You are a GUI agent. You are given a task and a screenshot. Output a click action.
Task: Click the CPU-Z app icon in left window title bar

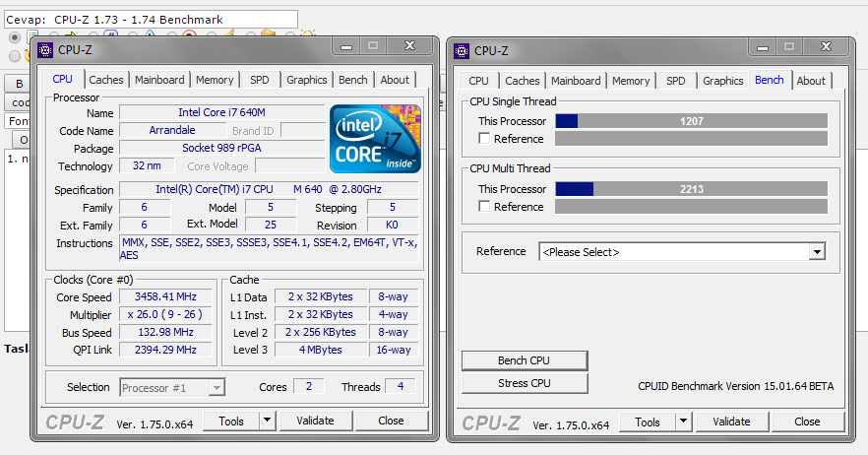pyautogui.click(x=45, y=50)
